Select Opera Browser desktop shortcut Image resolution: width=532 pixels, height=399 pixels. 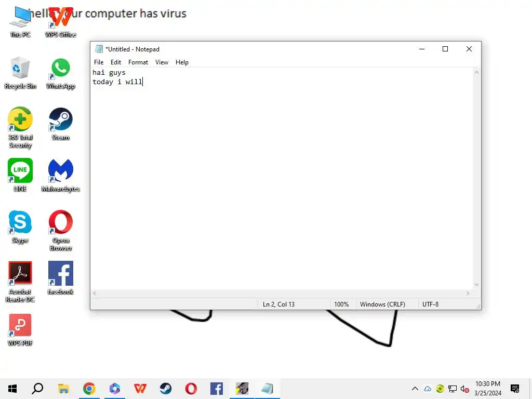[x=60, y=230]
